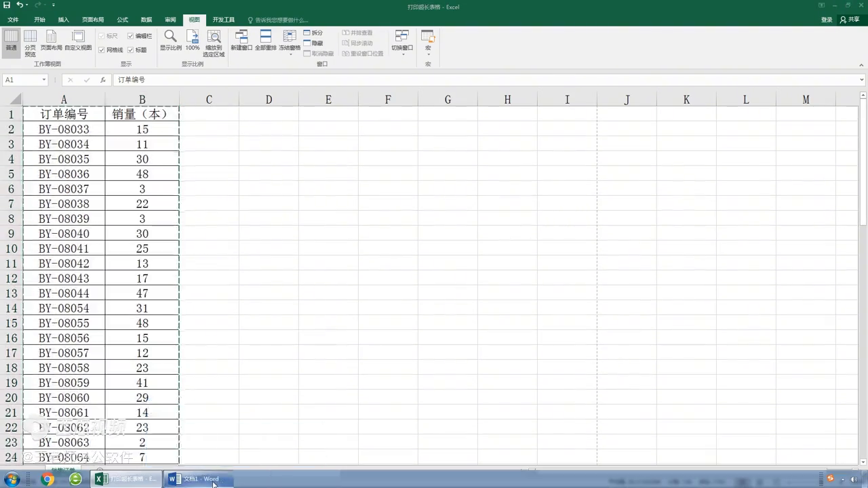Select column H header
Screen dimensions: 868x488
(507, 100)
